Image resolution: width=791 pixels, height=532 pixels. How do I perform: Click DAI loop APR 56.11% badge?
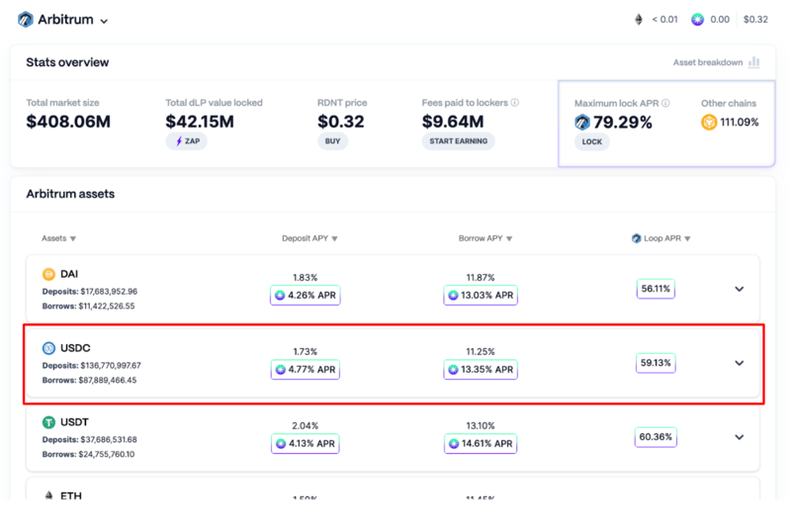(x=656, y=289)
